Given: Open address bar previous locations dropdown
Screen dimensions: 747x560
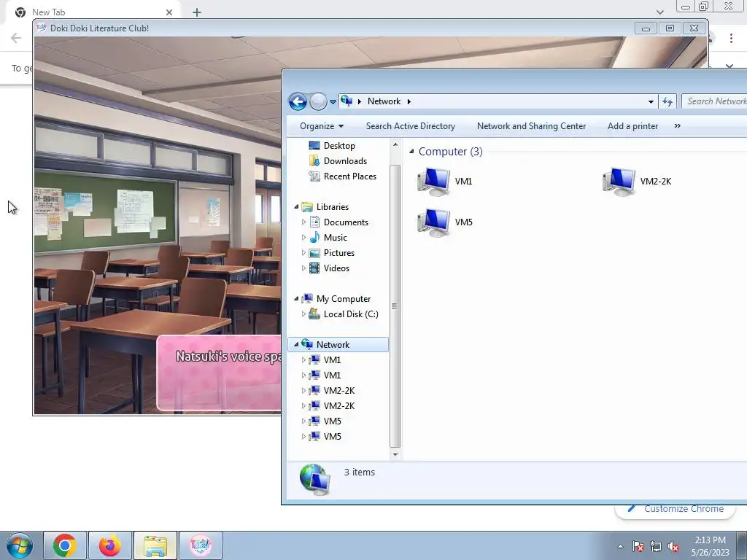Looking at the screenshot, I should [x=651, y=101].
